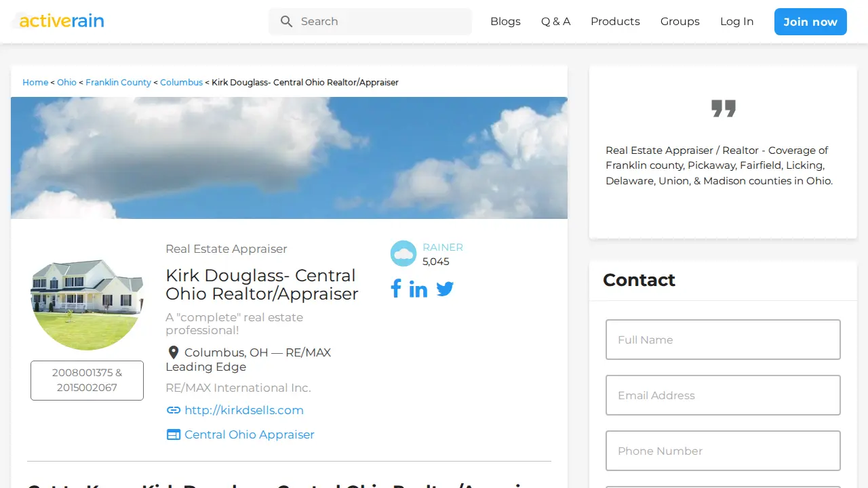This screenshot has height=488, width=868.
Task: Click the tagline A "complete" real estate professional!
Action: [x=235, y=324]
